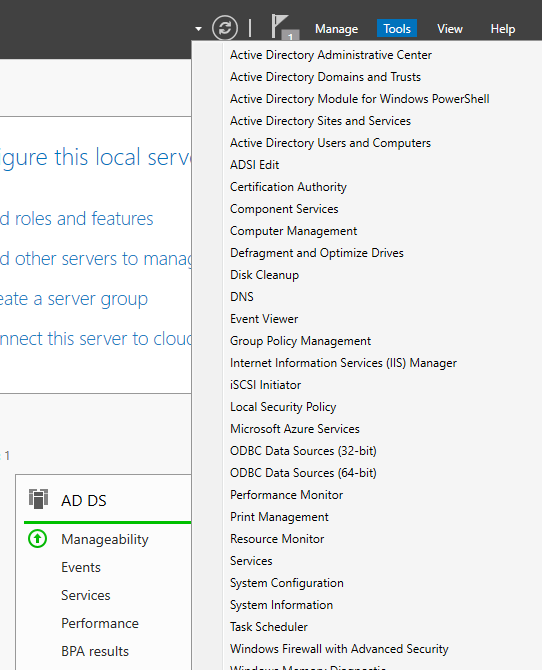Open Group Policy Management from Tools
Image resolution: width=542 pixels, height=670 pixels.
pyautogui.click(x=300, y=341)
